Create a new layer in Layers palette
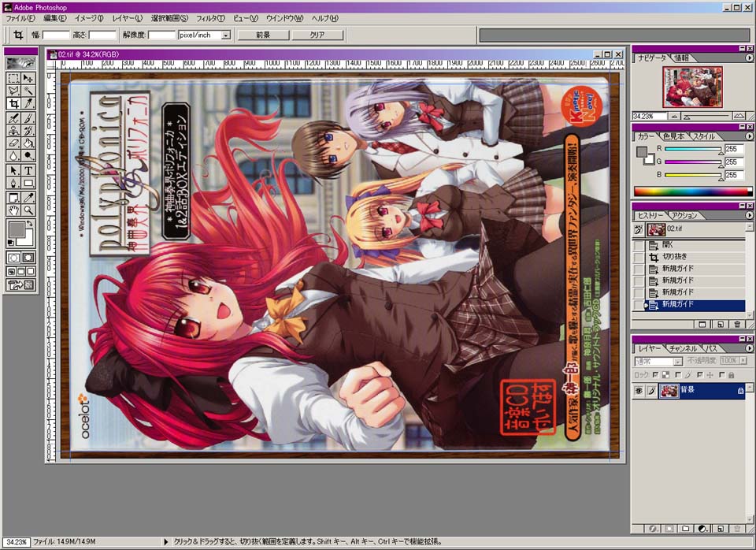 click(x=720, y=529)
